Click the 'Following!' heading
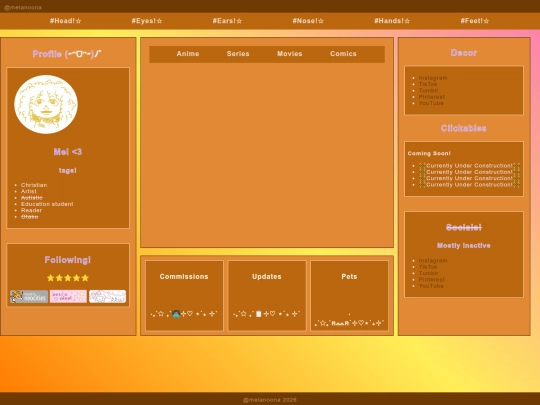This screenshot has width=540, height=405. click(x=68, y=260)
